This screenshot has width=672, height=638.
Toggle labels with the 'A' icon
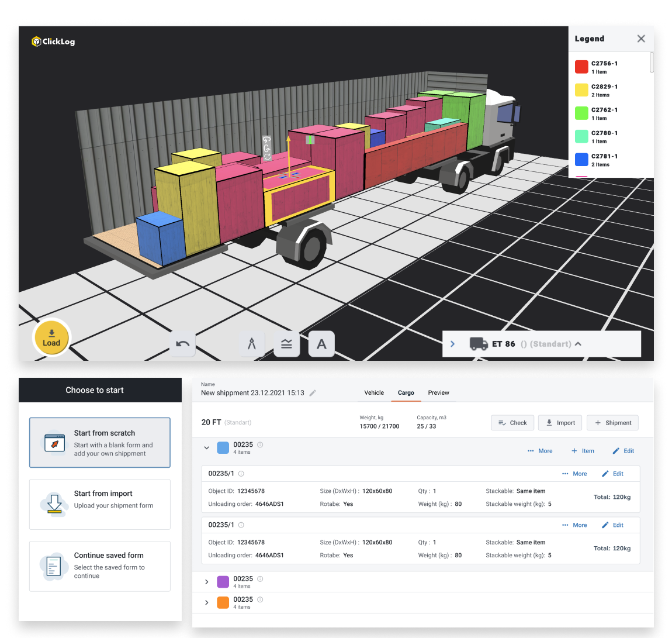[x=321, y=344]
